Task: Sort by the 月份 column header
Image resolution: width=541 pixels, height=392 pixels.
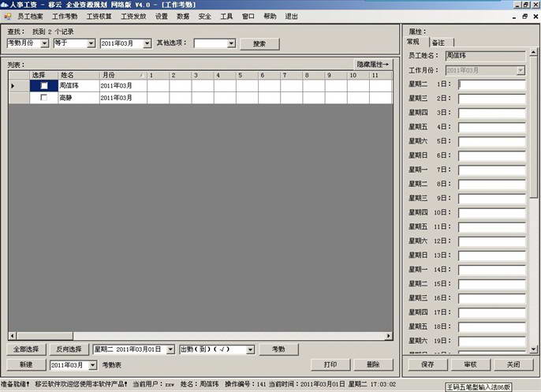Action: pos(123,75)
